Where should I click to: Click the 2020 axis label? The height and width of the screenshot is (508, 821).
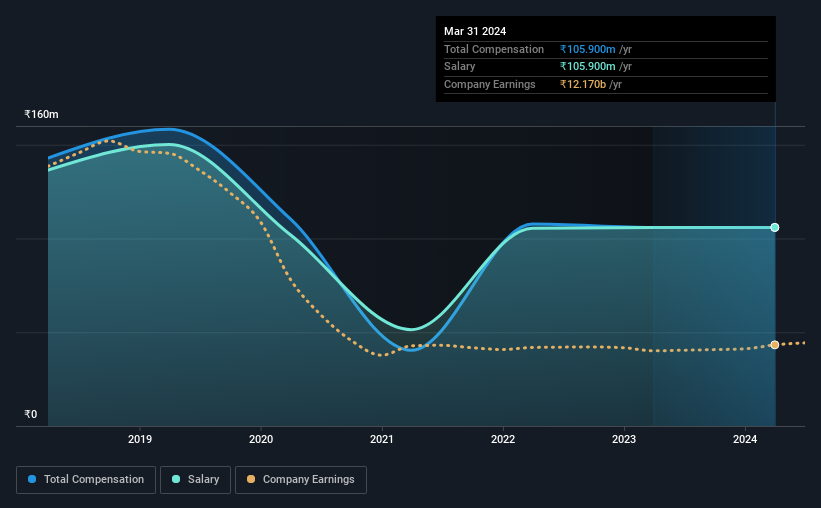pos(261,439)
